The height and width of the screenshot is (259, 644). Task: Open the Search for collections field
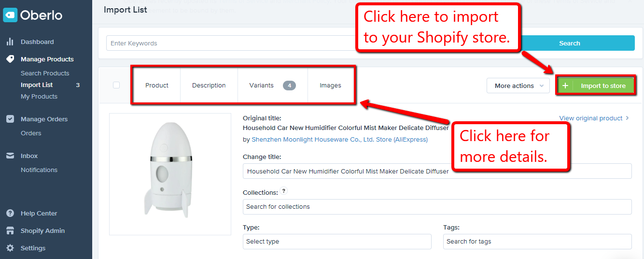coord(437,206)
